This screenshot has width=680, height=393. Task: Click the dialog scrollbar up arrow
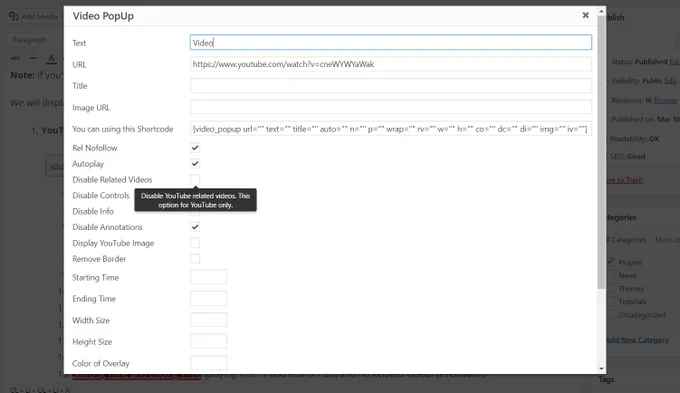click(601, 11)
